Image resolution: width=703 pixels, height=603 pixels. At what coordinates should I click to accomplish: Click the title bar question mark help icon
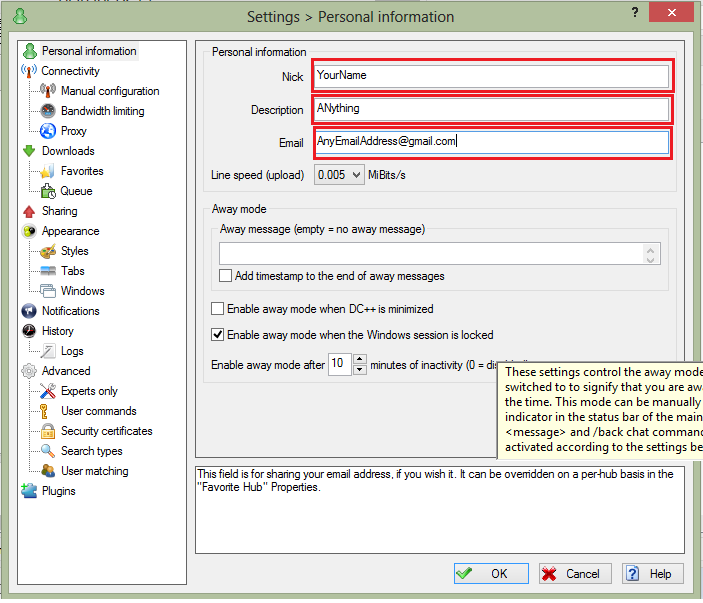[635, 13]
